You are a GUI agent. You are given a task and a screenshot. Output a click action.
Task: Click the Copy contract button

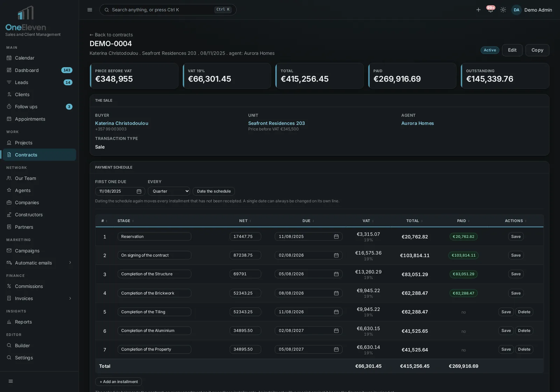[x=537, y=50]
